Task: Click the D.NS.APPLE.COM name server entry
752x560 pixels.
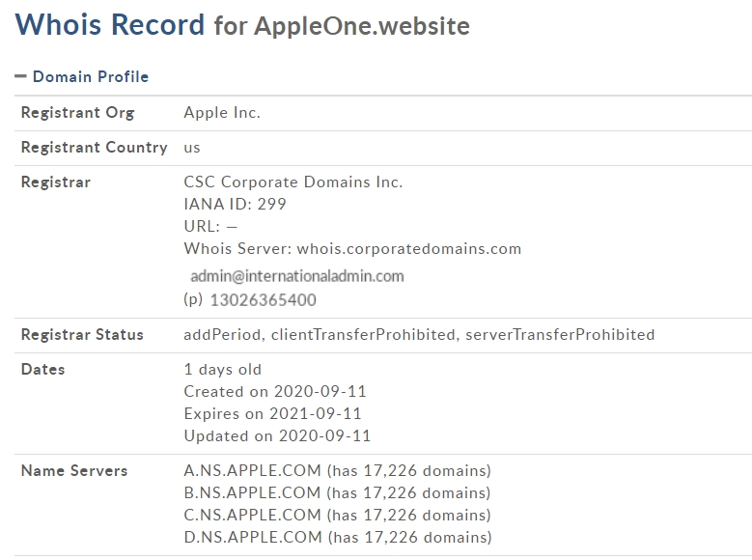Action: tap(338, 538)
